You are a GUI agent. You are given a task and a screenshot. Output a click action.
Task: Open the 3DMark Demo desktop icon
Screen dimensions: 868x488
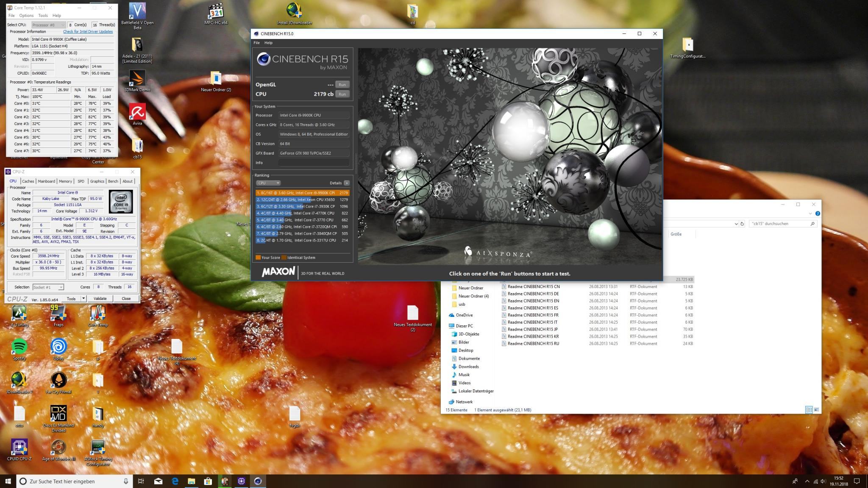[137, 78]
